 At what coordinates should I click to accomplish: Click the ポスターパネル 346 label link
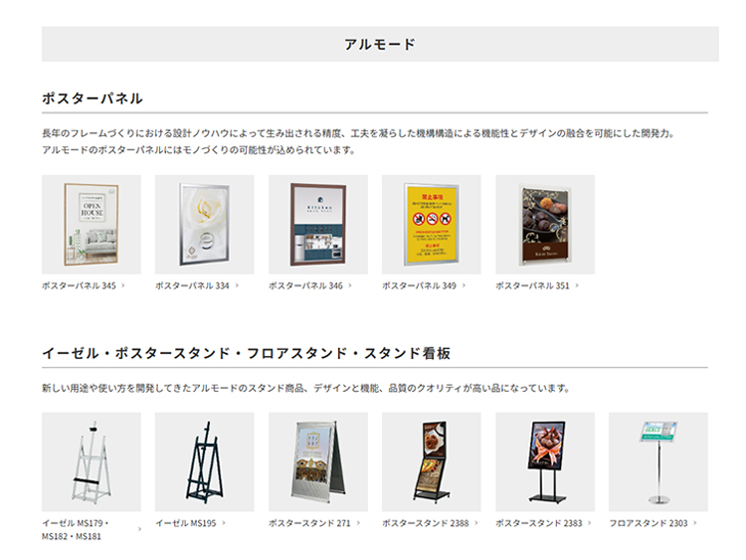[x=305, y=286]
